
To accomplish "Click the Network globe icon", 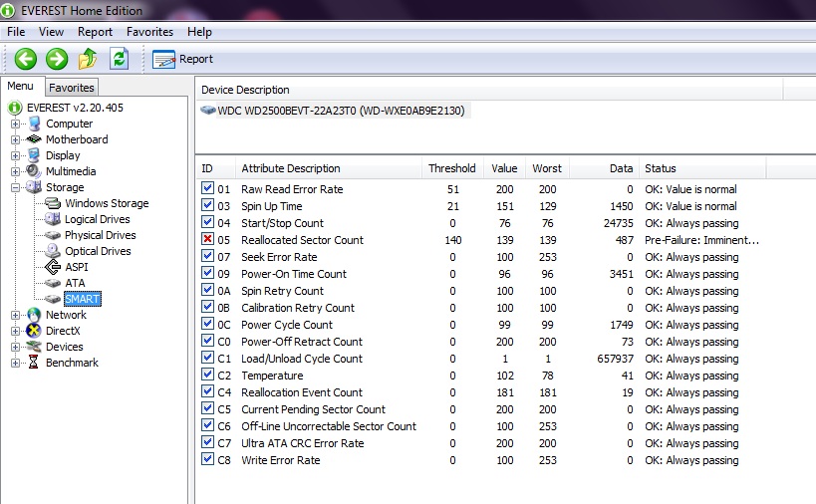I will [x=34, y=315].
